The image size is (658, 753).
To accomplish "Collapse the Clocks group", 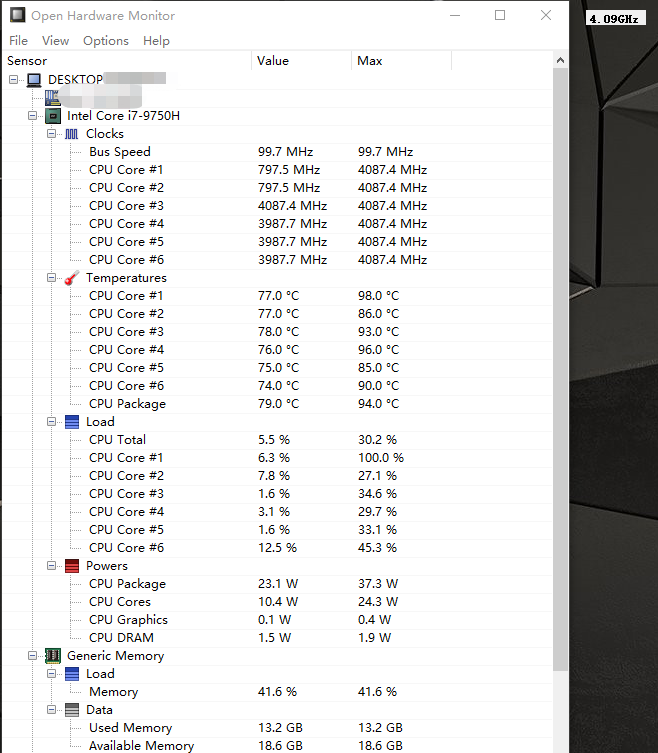I will click(51, 134).
